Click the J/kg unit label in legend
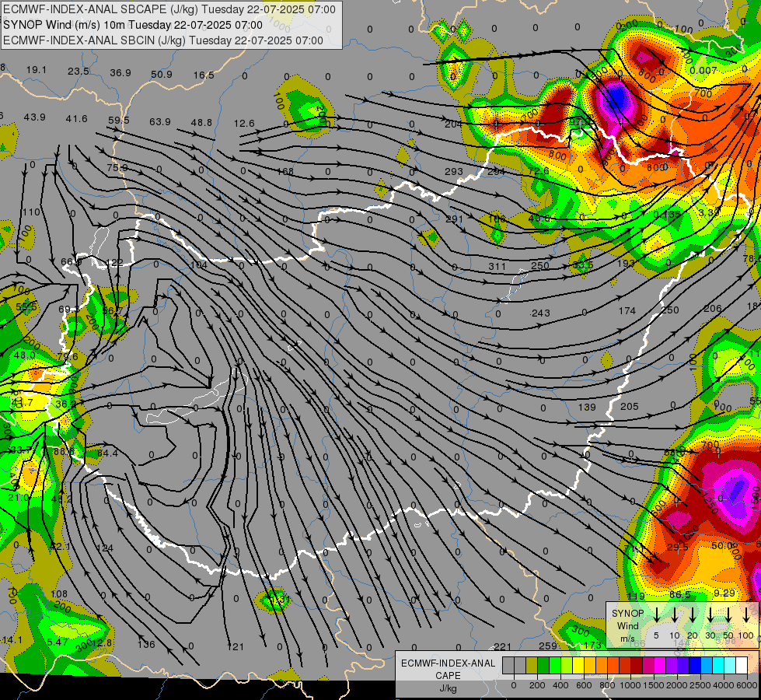This screenshot has height=700, width=761. tap(448, 688)
